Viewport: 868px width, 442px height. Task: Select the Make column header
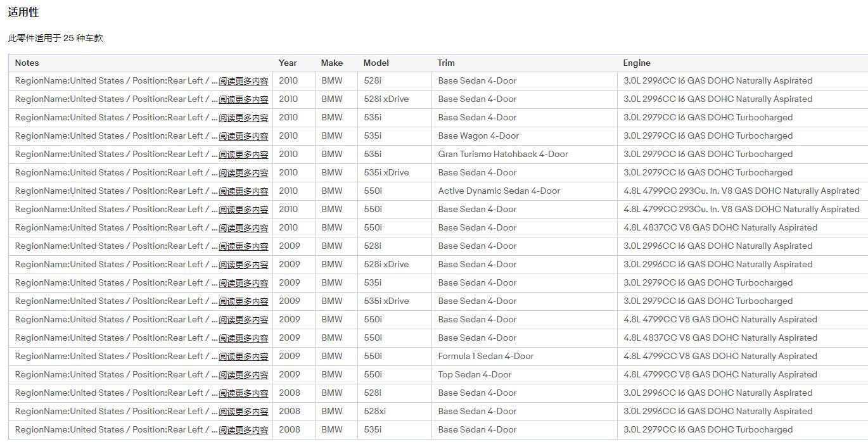[x=331, y=63]
